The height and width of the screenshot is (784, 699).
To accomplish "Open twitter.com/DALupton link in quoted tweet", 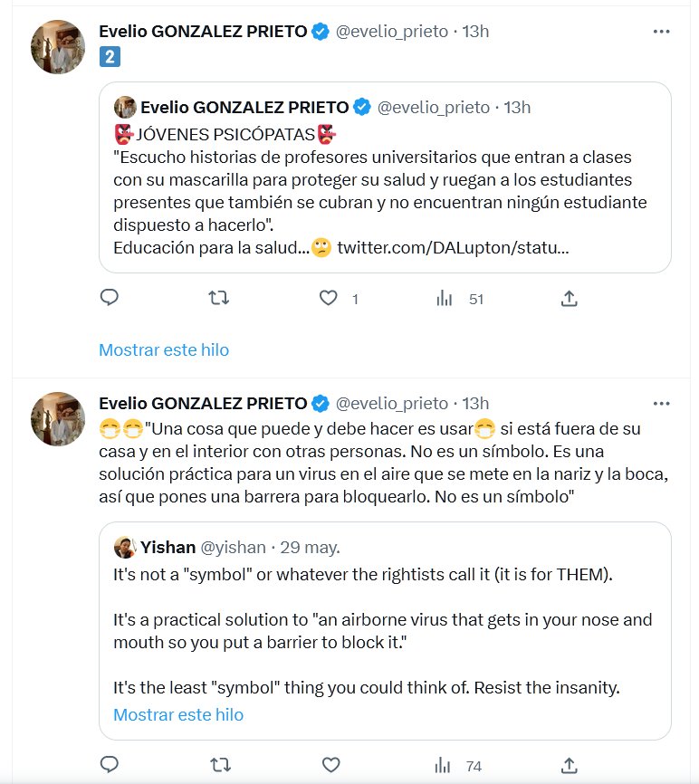I will [453, 247].
